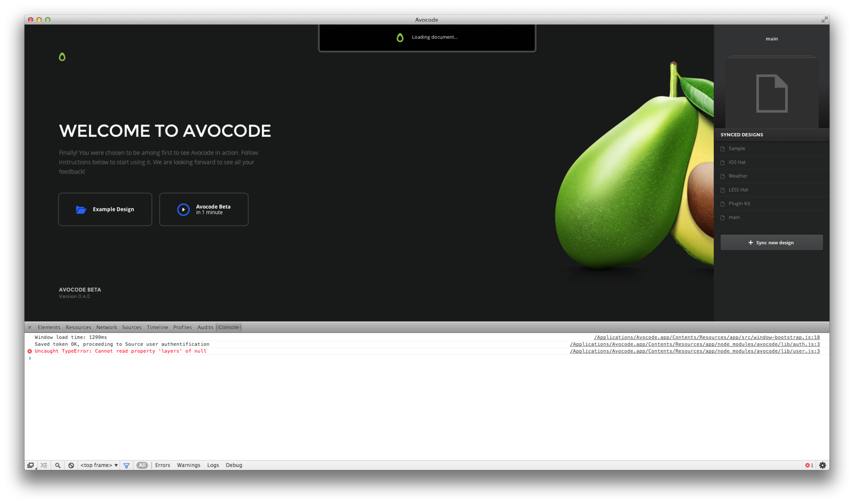Click the Avocode app icon in top-left
Image resolution: width=854 pixels, height=504 pixels.
click(62, 57)
